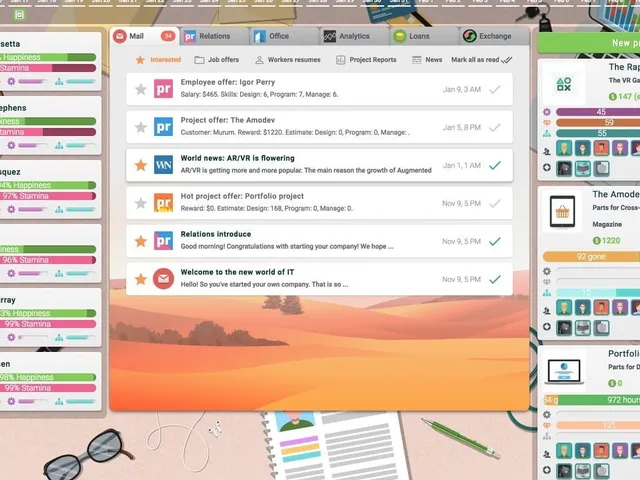Click 97% Stamina bar on squez card
This screenshot has width=640, height=480.
48,196
